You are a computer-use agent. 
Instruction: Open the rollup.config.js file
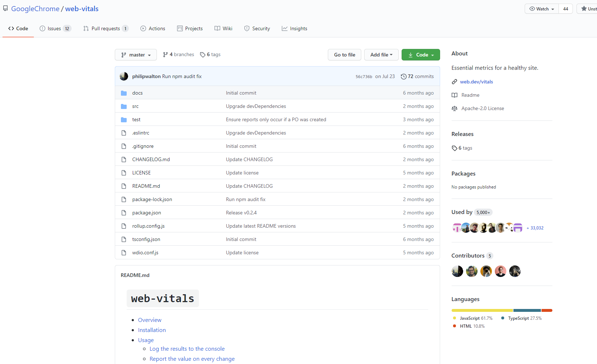[148, 226]
